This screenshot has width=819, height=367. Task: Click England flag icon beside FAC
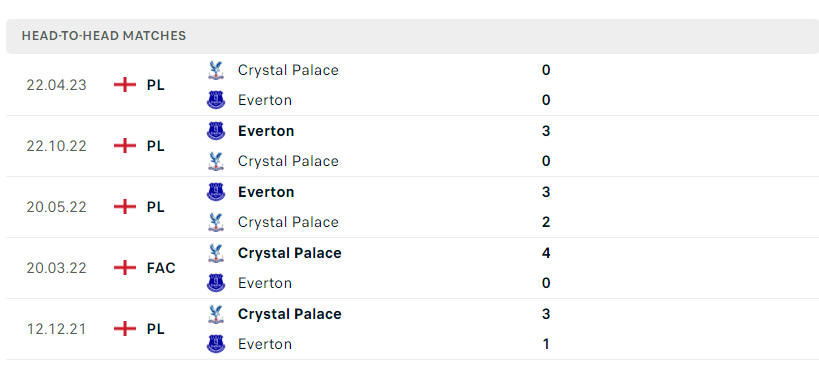tap(125, 268)
